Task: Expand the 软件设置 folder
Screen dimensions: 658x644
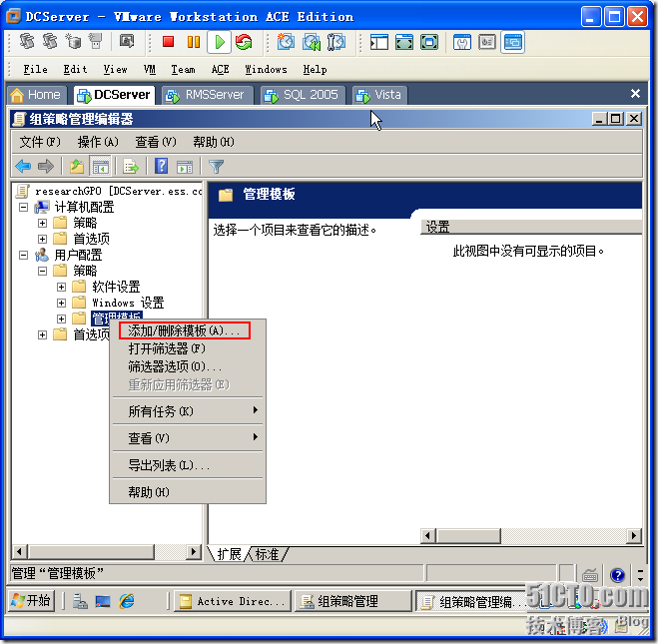Action: 61,287
